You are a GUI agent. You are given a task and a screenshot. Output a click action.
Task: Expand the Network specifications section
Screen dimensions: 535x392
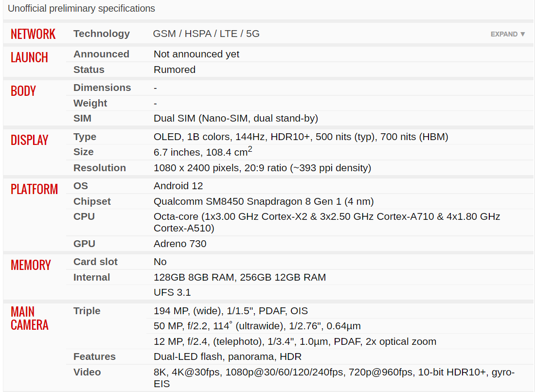point(507,34)
